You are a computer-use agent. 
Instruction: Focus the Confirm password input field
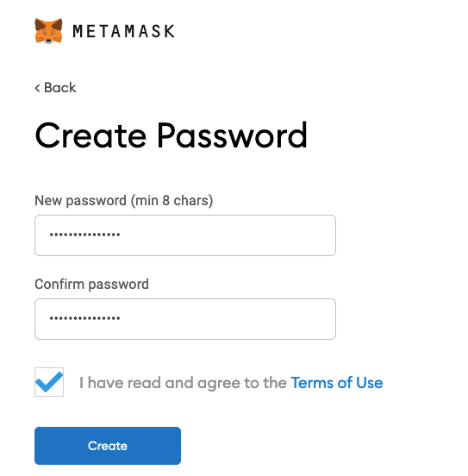(185, 319)
